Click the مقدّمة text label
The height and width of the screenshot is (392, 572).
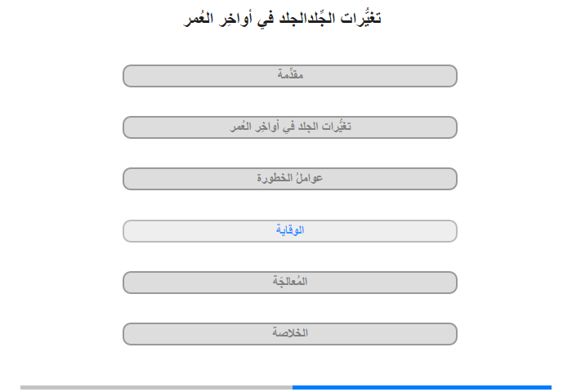pos(290,76)
